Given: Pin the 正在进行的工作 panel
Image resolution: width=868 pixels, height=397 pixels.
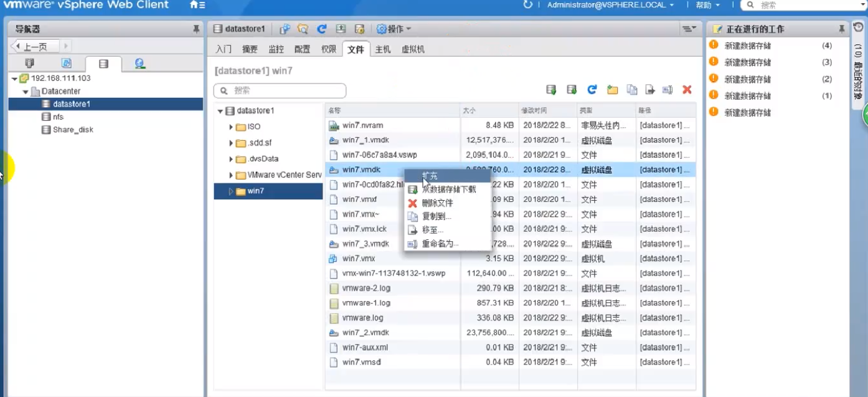Looking at the screenshot, I should pyautogui.click(x=842, y=29).
